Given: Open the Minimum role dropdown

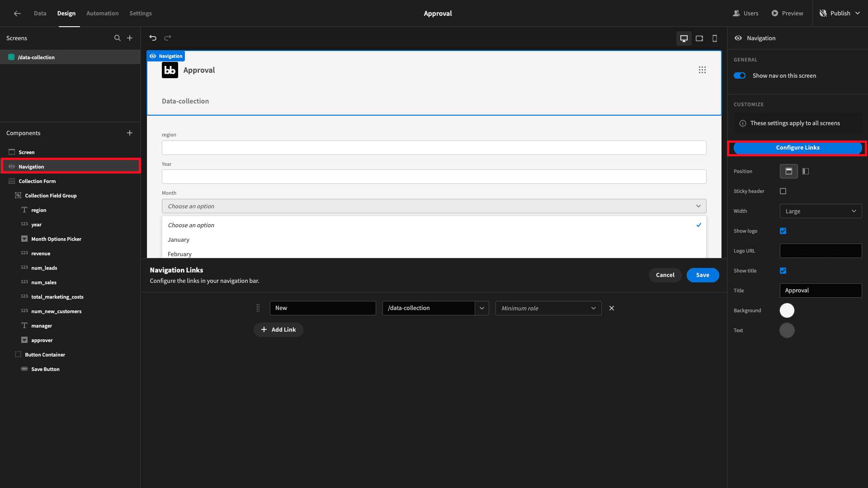Looking at the screenshot, I should [x=548, y=308].
